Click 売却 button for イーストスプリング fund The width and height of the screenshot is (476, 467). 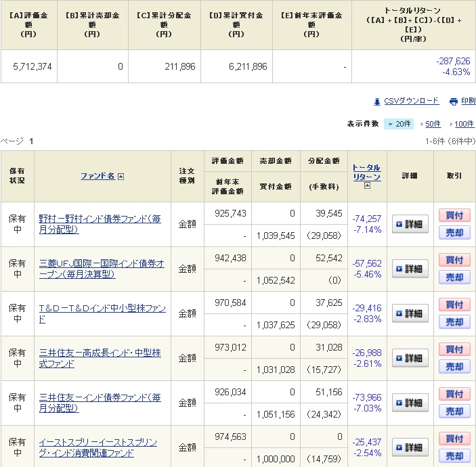pos(454,456)
